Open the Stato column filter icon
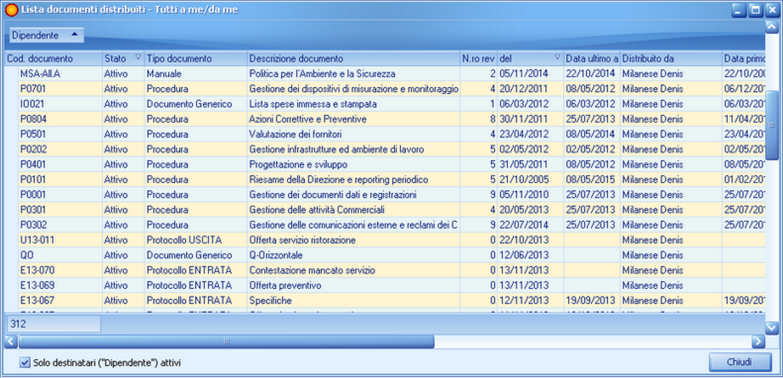783x378 pixels. coord(138,57)
